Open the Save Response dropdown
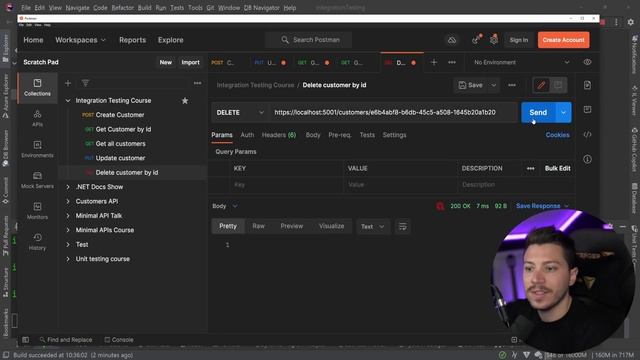The image size is (640, 360). click(542, 206)
